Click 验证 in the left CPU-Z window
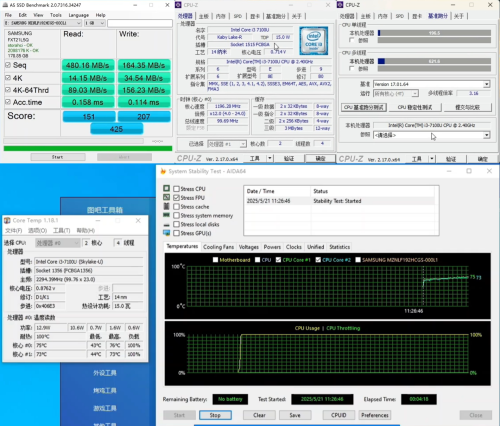The width and height of the screenshot is (500, 426). (x=289, y=159)
